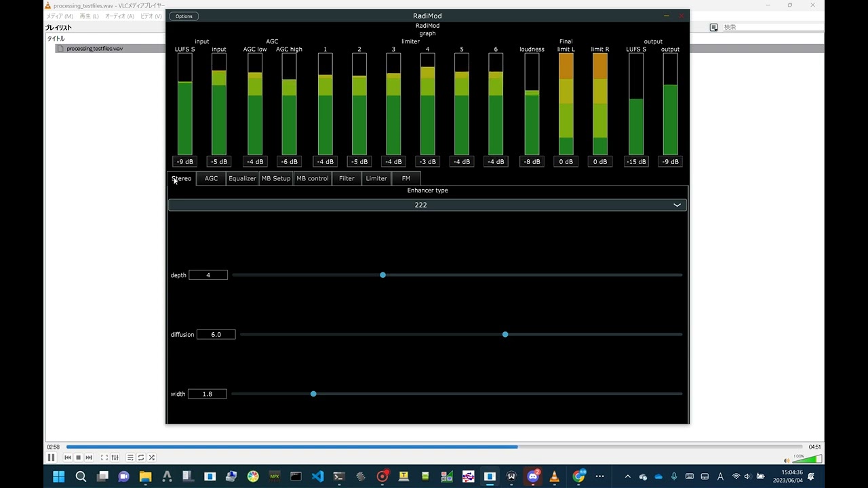Switch to the Filter tab
This screenshot has width=868, height=488.
[347, 178]
